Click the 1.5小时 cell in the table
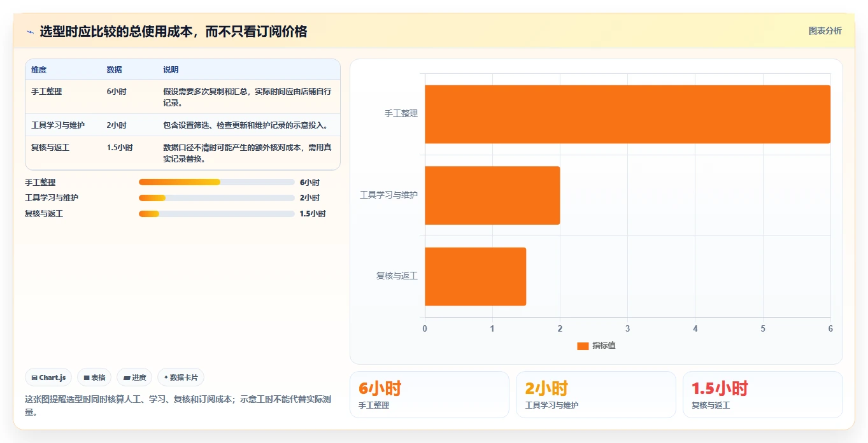This screenshot has height=443, width=868. 120,148
